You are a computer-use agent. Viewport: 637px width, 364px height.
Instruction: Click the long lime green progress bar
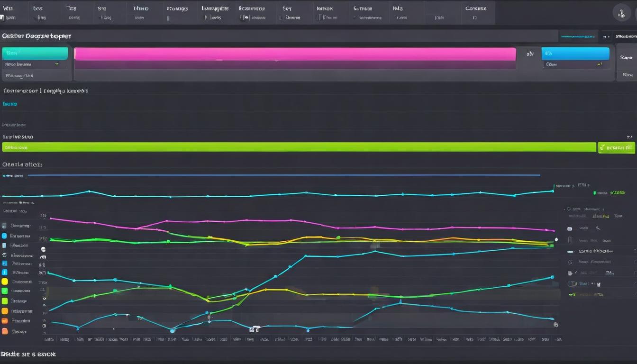pyautogui.click(x=299, y=147)
